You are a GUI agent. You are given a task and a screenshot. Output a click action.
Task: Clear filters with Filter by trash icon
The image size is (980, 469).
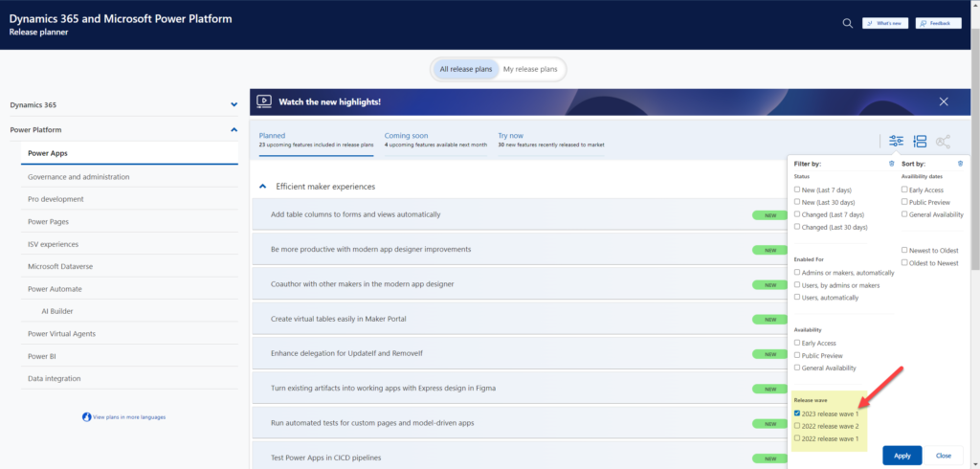(x=891, y=164)
